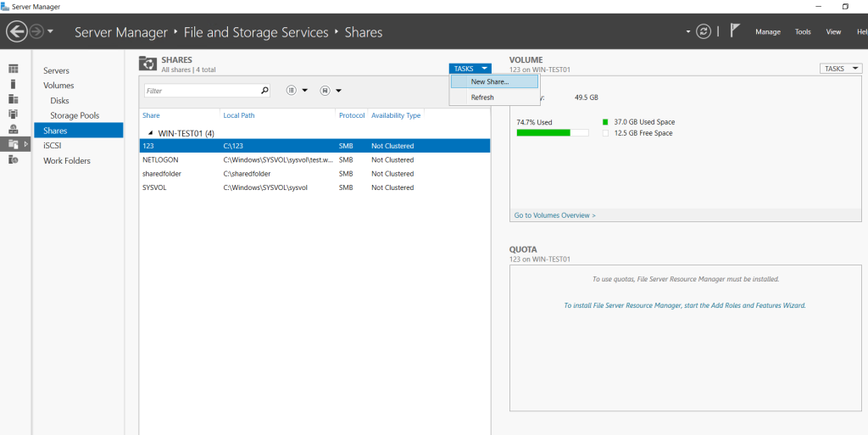This screenshot has height=435, width=868.
Task: Sort by the Local Path column header
Action: point(239,115)
